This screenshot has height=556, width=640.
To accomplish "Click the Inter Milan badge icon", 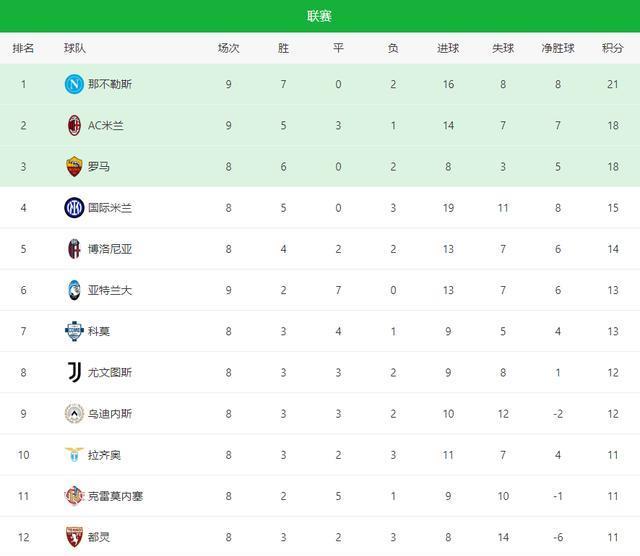I will click(74, 208).
